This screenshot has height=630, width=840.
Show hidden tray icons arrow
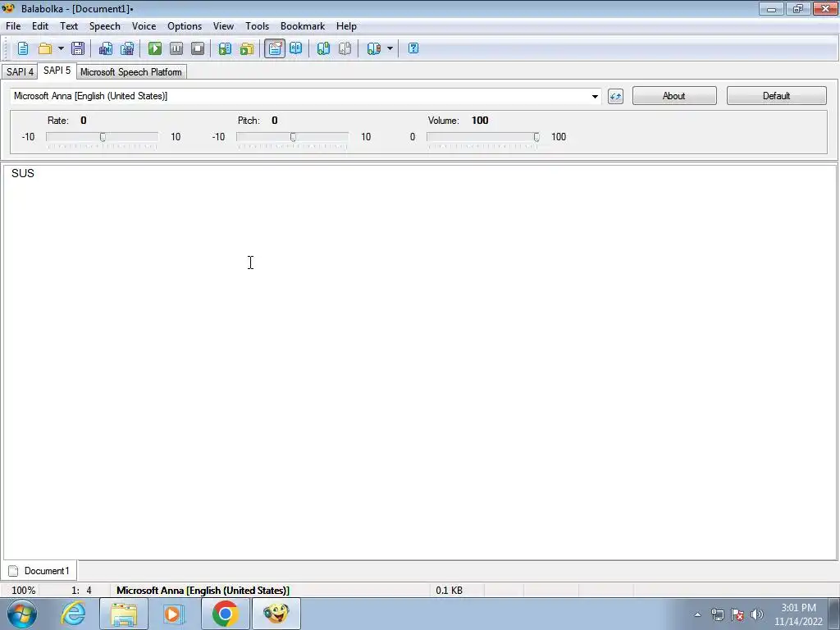[697, 614]
